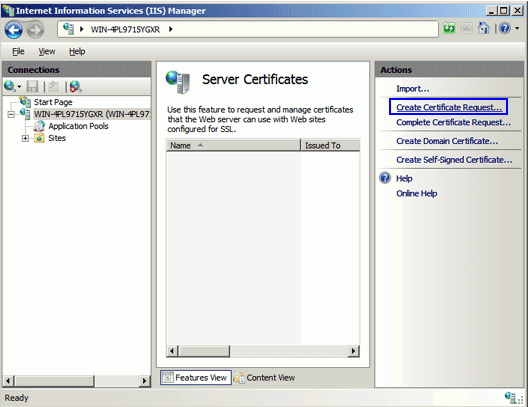528x407 pixels.
Task: Click right arrow of certificate list scrollbar
Action: [x=353, y=351]
